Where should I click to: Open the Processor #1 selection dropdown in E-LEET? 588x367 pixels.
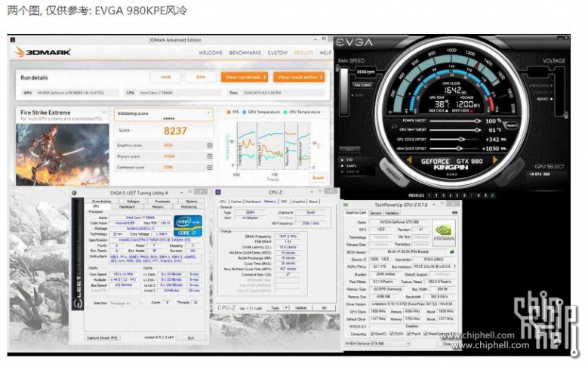pyautogui.click(x=125, y=304)
